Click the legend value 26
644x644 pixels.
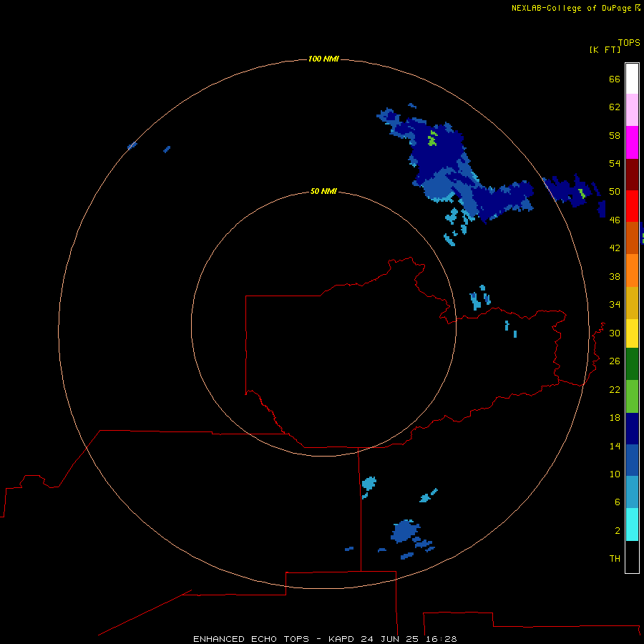click(615, 361)
